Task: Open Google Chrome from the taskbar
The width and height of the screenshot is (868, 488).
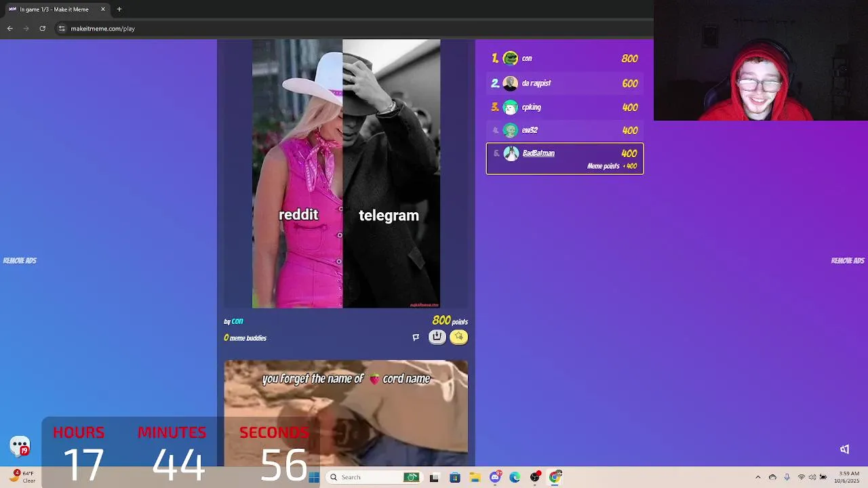Action: click(x=555, y=477)
